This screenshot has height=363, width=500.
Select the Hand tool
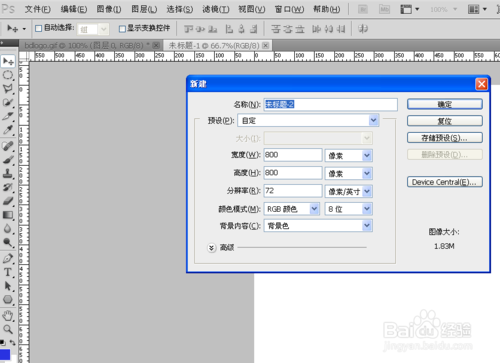pos(8,315)
